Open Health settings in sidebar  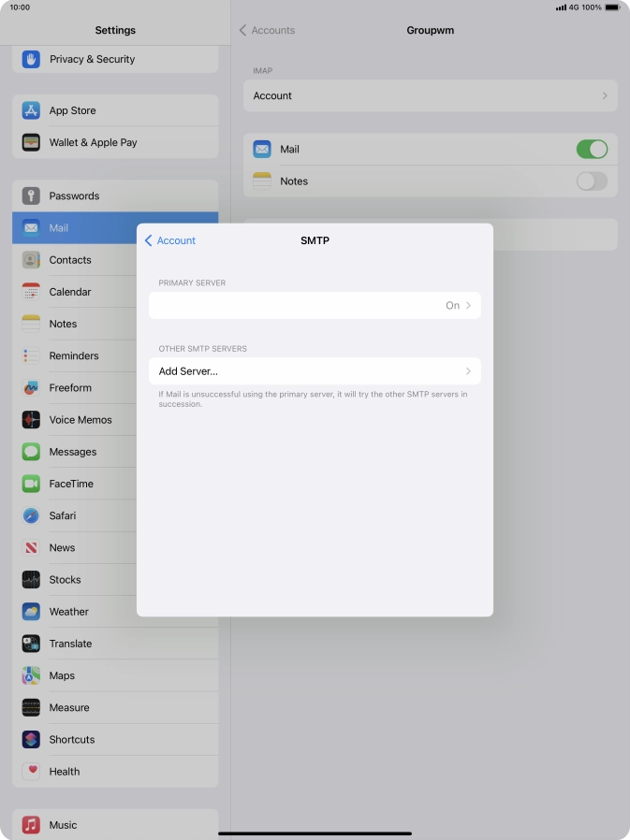tap(65, 772)
